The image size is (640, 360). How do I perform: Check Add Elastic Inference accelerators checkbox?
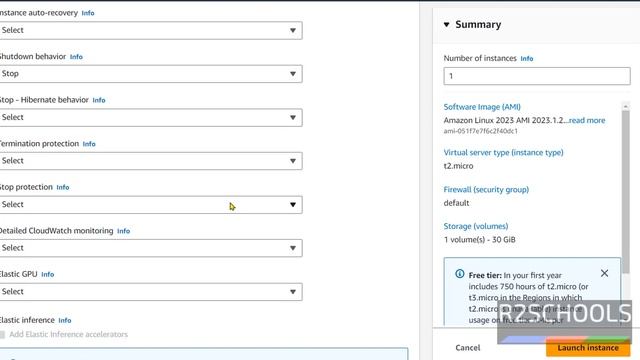2,335
